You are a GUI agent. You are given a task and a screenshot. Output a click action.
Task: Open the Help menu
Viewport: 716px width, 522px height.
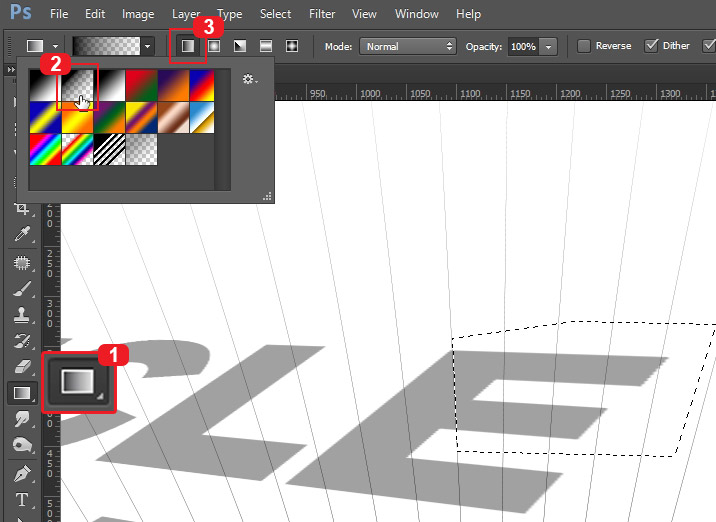pyautogui.click(x=468, y=15)
